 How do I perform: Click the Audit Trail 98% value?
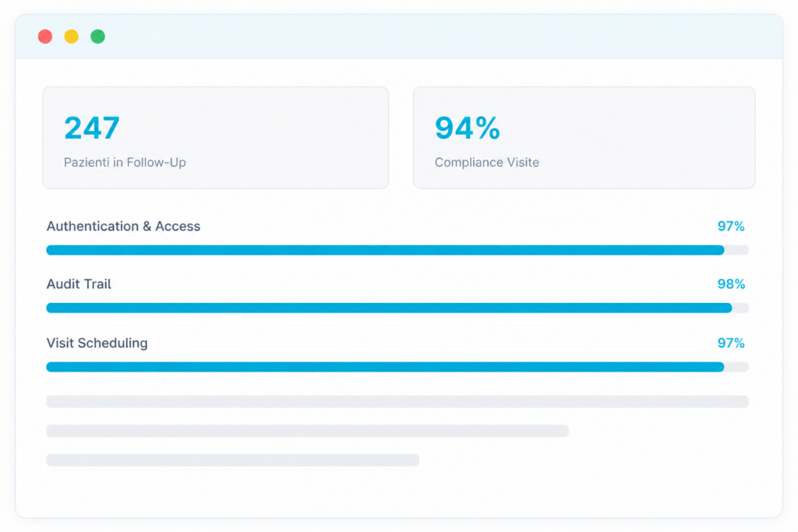pyautogui.click(x=731, y=284)
